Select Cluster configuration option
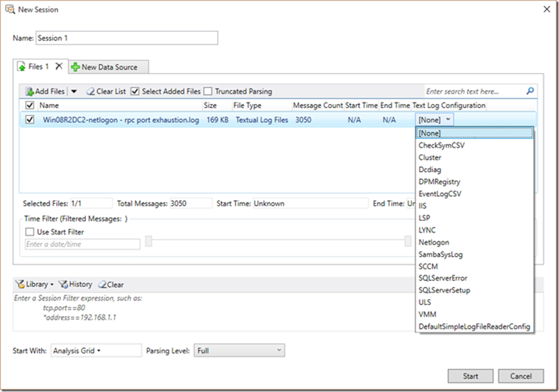Screen dimensions: 559x392 [x=475, y=157]
